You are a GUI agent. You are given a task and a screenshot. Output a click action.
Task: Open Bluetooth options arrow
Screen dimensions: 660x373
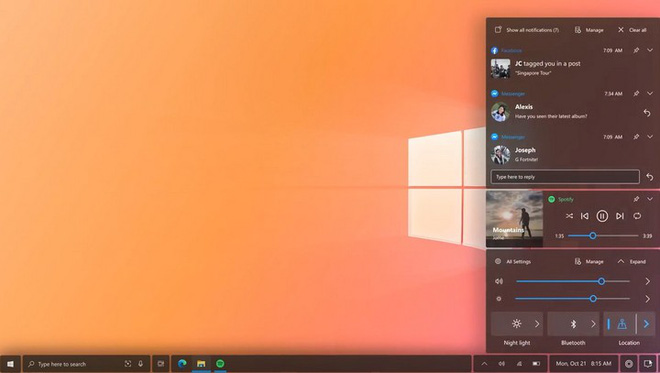coord(593,324)
